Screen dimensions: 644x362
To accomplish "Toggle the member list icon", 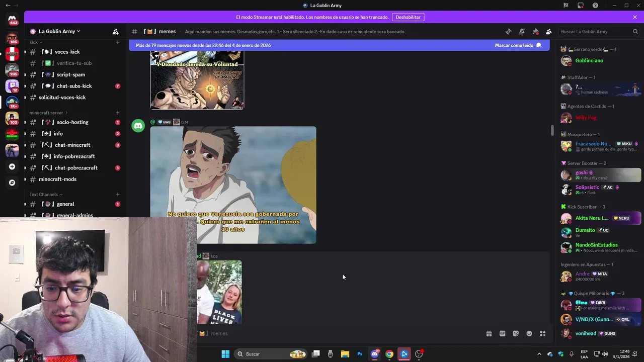I will 549,31.
